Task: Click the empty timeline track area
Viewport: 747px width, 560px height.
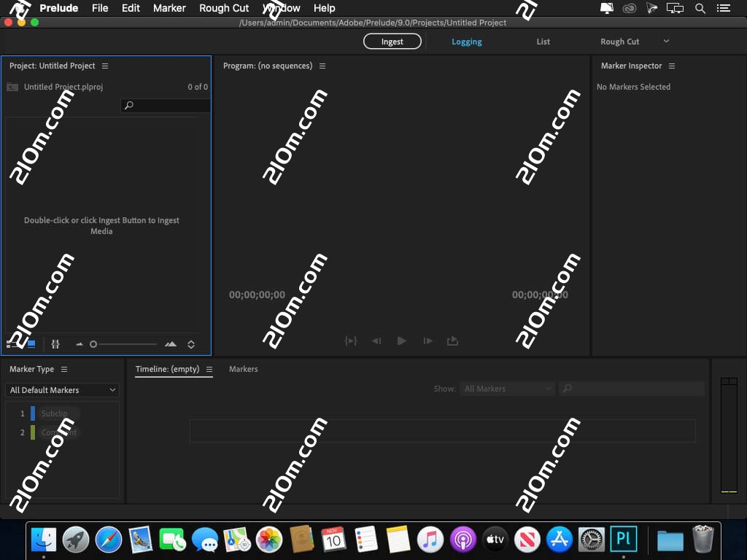Action: [443, 431]
